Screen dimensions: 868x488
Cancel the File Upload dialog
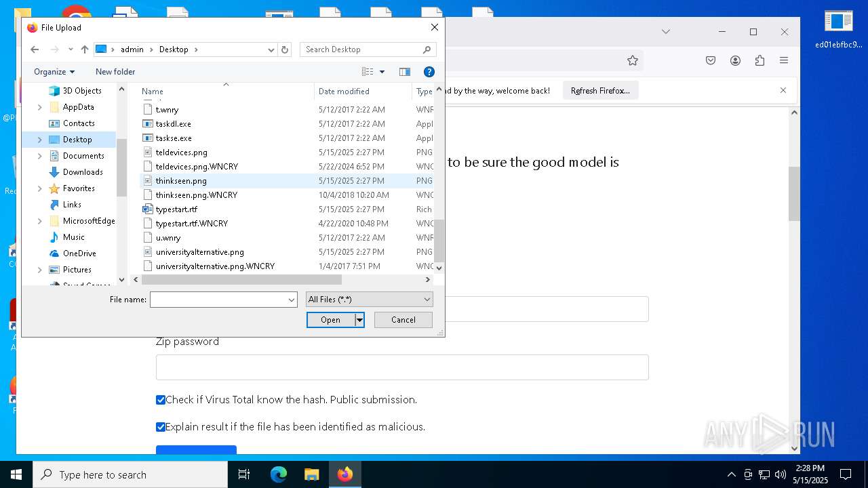pyautogui.click(x=403, y=320)
